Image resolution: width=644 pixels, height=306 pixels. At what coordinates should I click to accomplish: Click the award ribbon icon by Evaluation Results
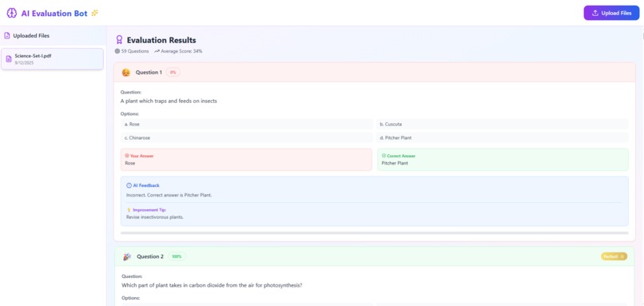(x=120, y=40)
